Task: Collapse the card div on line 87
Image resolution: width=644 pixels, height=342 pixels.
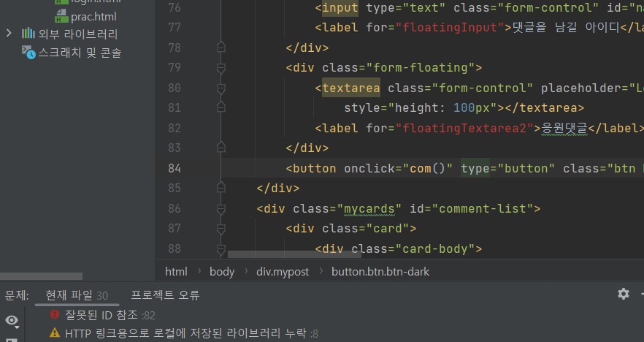Action: pos(221,229)
